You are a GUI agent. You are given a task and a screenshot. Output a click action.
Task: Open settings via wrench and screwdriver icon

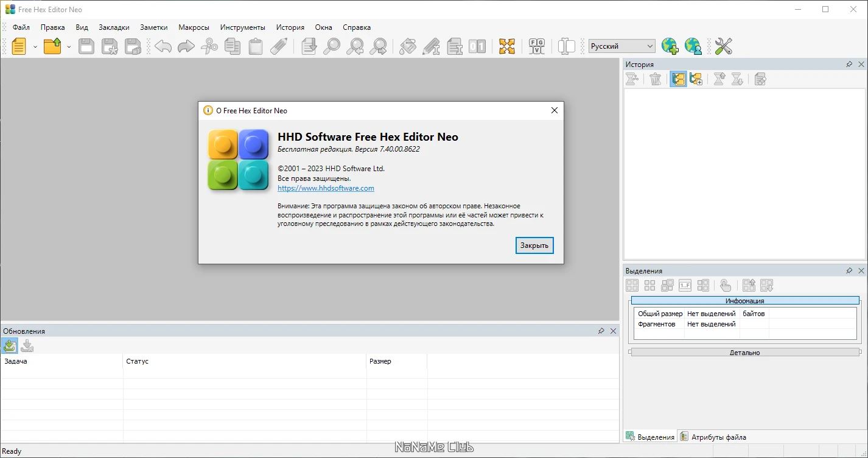tap(723, 46)
